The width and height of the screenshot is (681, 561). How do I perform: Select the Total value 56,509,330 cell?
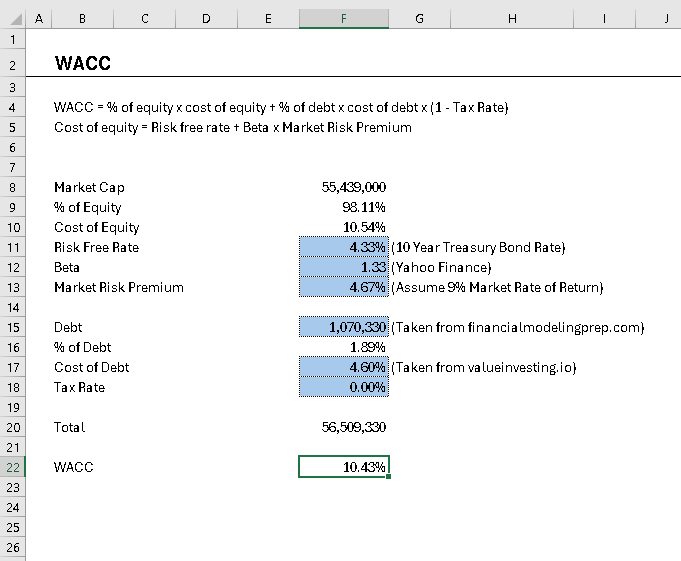click(x=344, y=427)
